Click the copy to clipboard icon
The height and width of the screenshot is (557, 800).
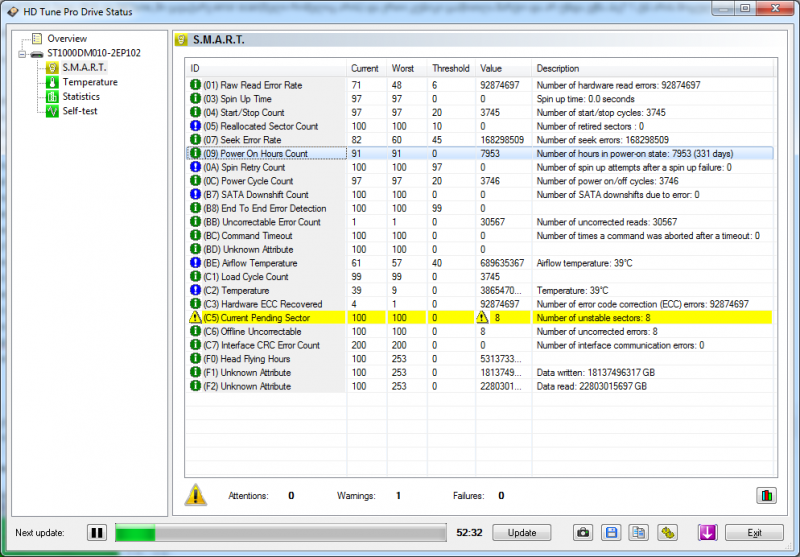(638, 533)
